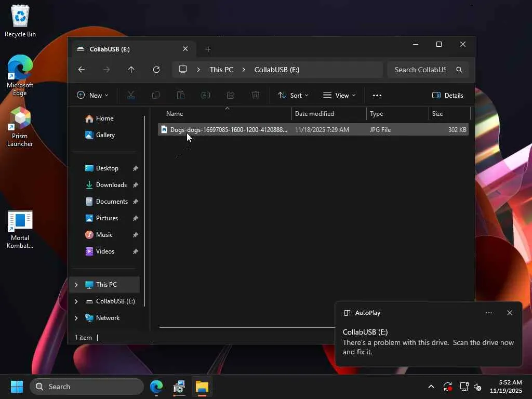Sort by Name column header
Screen dimensions: 532x399
click(x=224, y=114)
